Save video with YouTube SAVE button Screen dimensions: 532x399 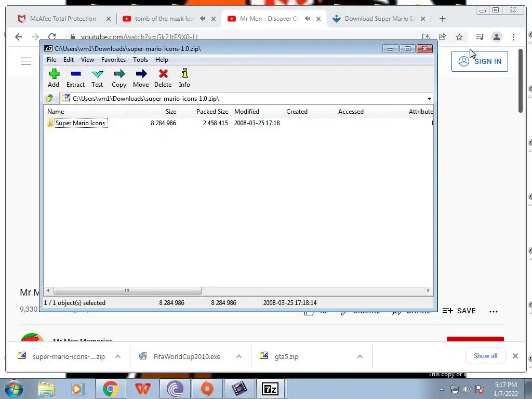pyautogui.click(x=459, y=311)
